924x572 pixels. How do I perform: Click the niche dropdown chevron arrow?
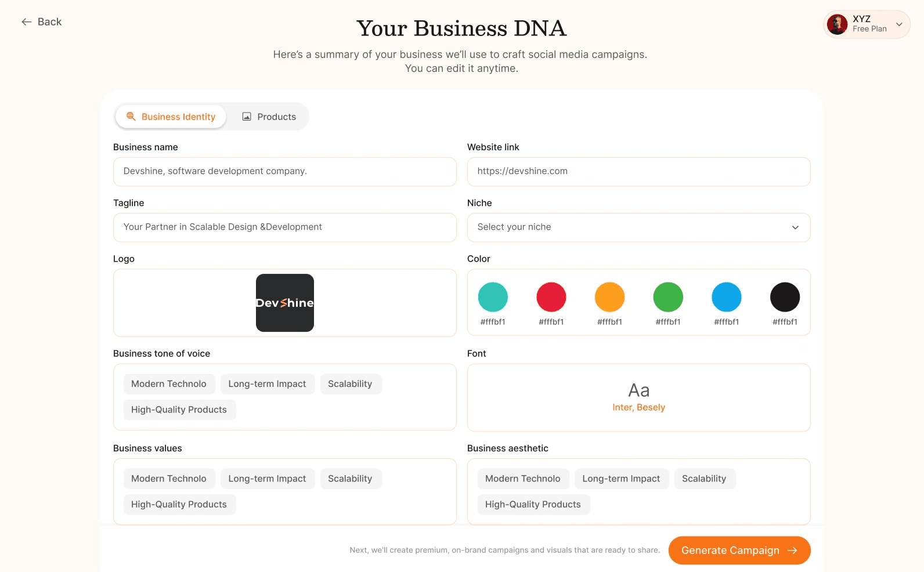point(795,227)
